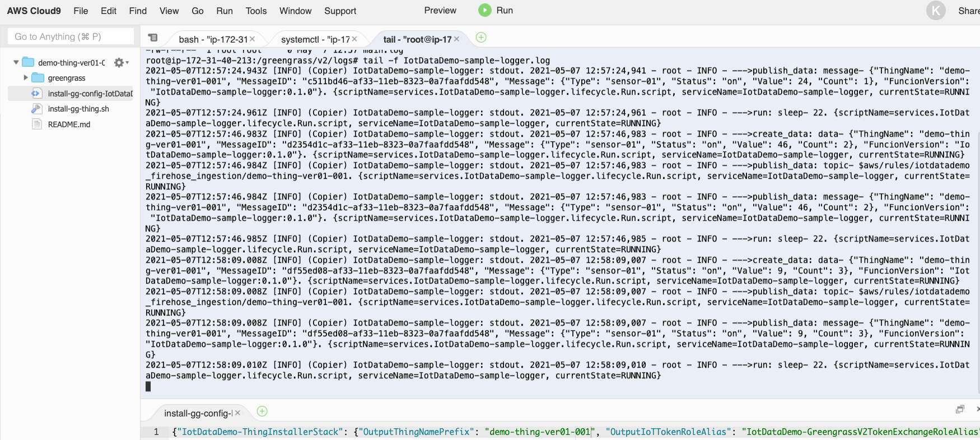The image size is (980, 440).
Task: Close the bash terminal tab
Action: coord(252,39)
